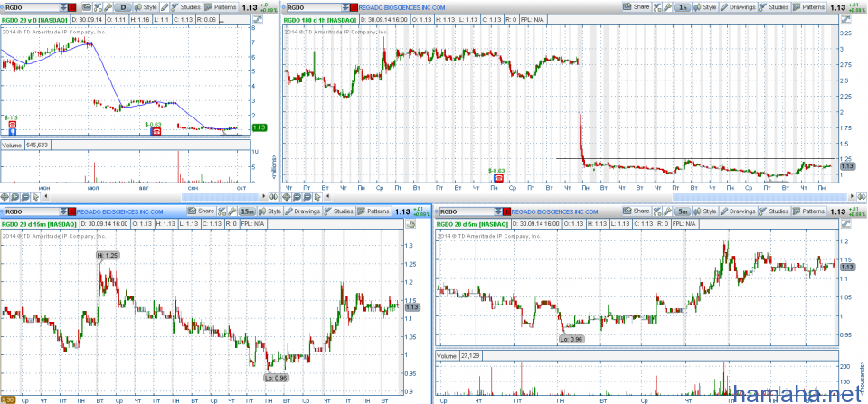The image size is (868, 404).
Task: Toggle the red indicator beside daily chart symbol
Action: 72,6
